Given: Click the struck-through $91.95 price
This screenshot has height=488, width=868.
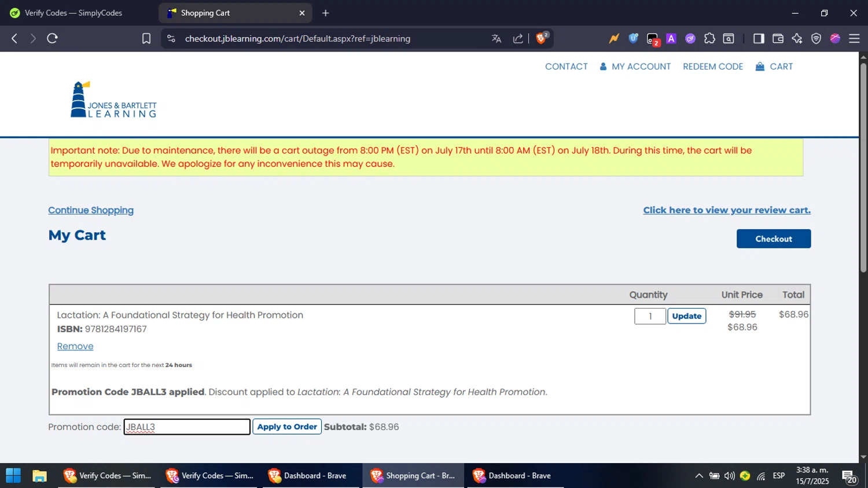Looking at the screenshot, I should click(x=742, y=314).
